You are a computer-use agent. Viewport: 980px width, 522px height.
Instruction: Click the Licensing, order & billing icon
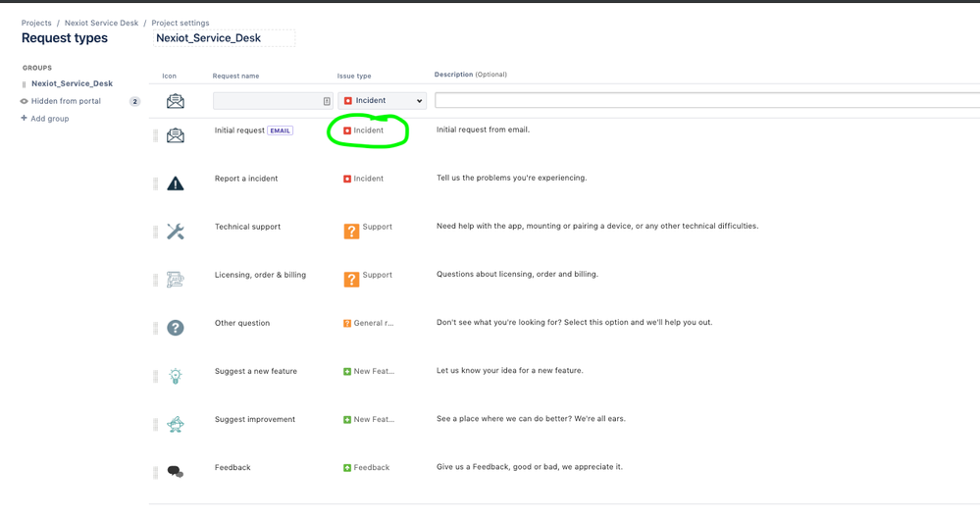coord(175,280)
